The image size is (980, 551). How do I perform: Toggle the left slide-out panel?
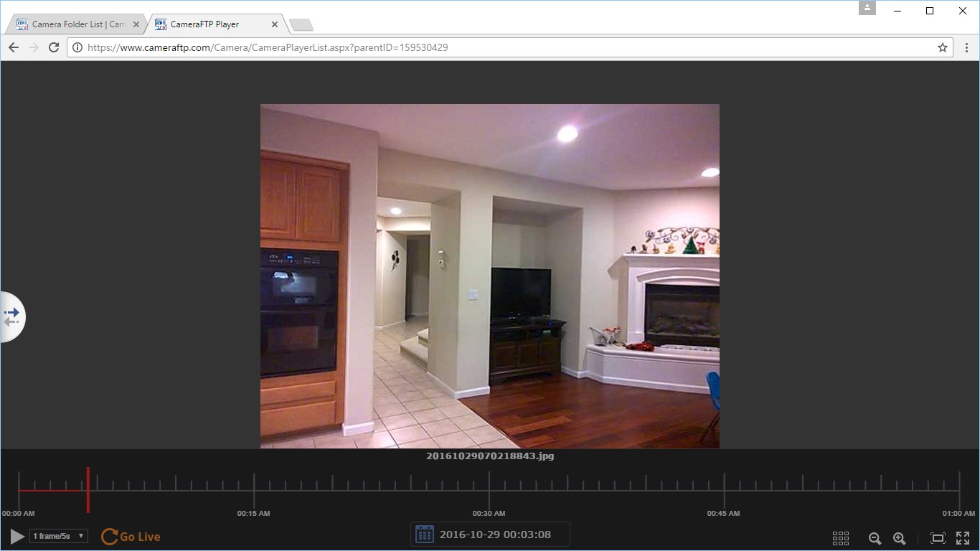[12, 316]
